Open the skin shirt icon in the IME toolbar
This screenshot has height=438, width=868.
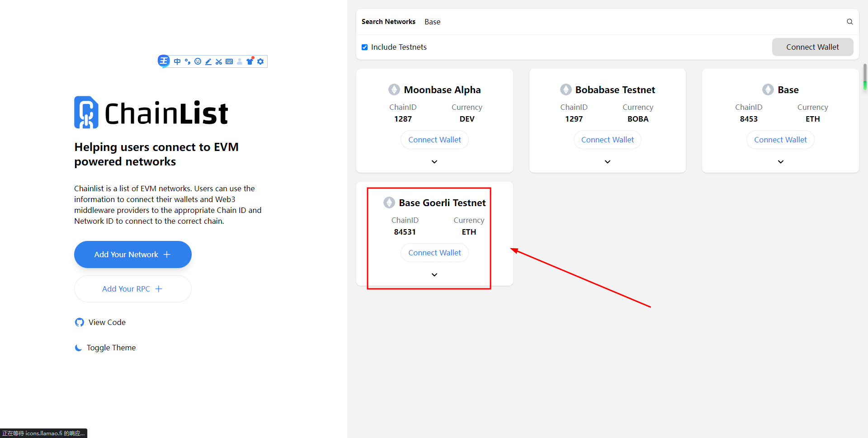click(x=250, y=61)
